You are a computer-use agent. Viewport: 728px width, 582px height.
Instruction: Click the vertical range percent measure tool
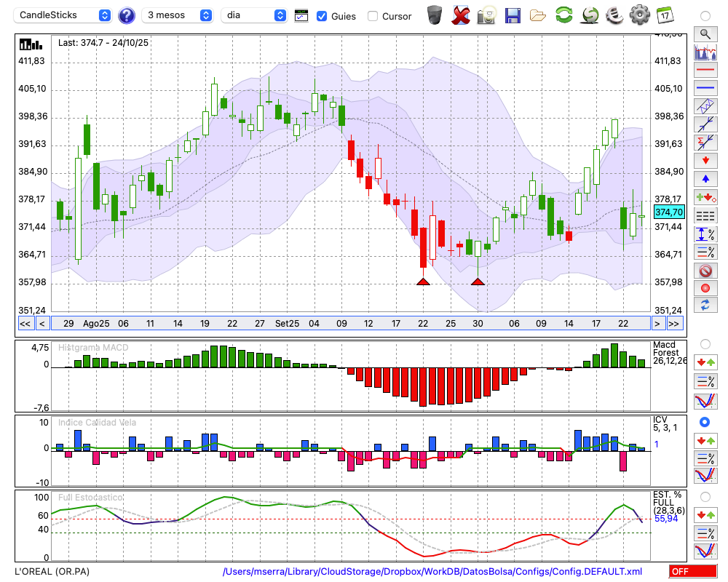pos(705,234)
